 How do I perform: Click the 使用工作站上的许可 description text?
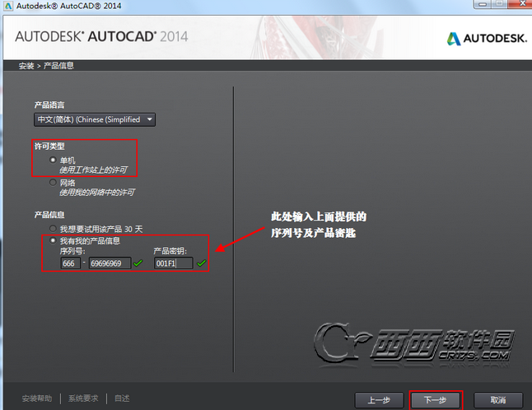coord(94,170)
